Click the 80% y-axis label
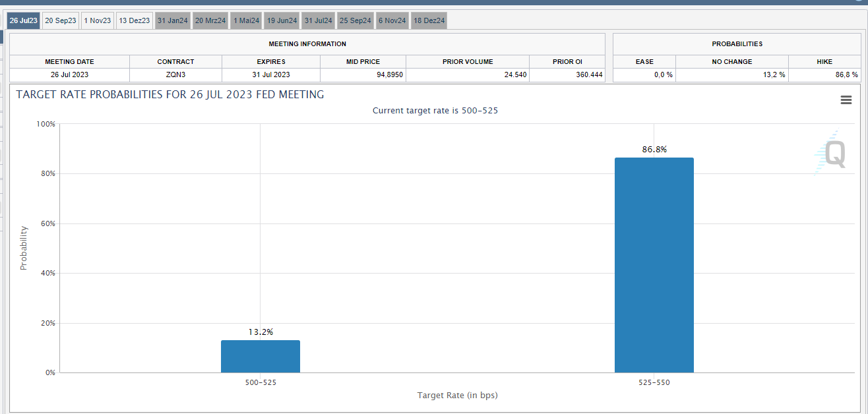868x414 pixels. [47, 173]
